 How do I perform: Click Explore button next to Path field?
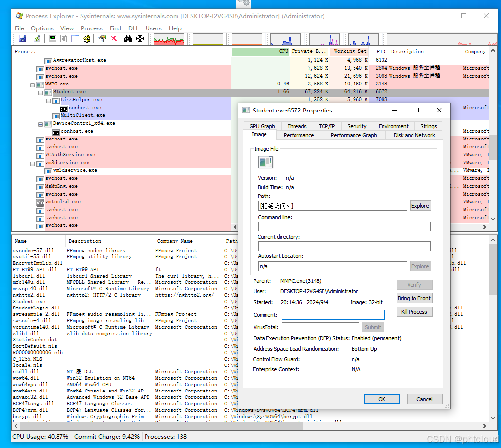420,206
